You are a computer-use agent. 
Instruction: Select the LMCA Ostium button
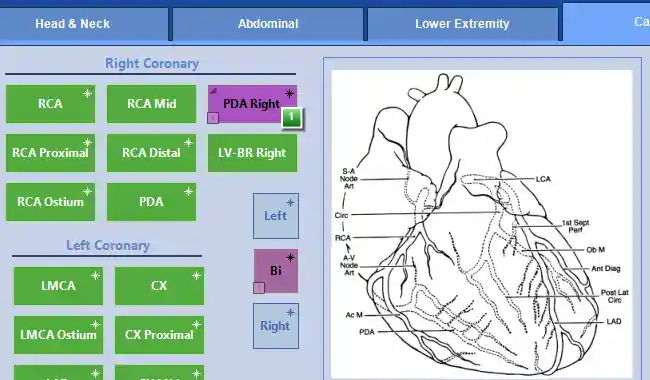(x=58, y=335)
